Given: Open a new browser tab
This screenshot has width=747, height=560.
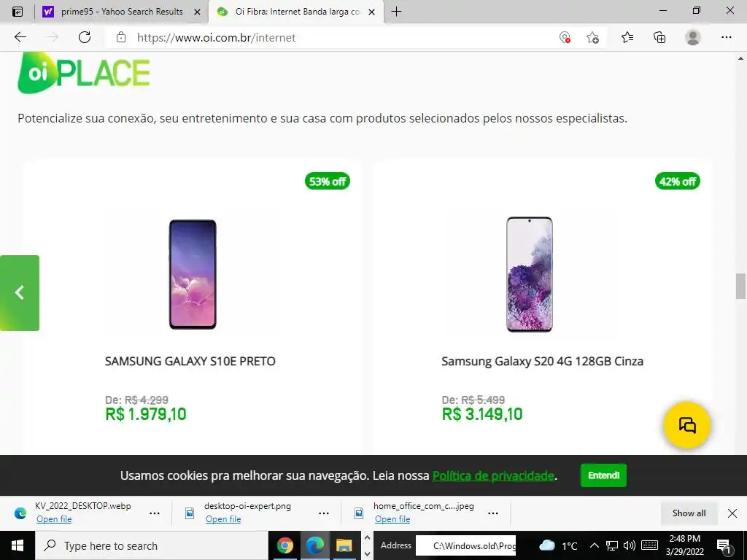Looking at the screenshot, I should pyautogui.click(x=396, y=12).
